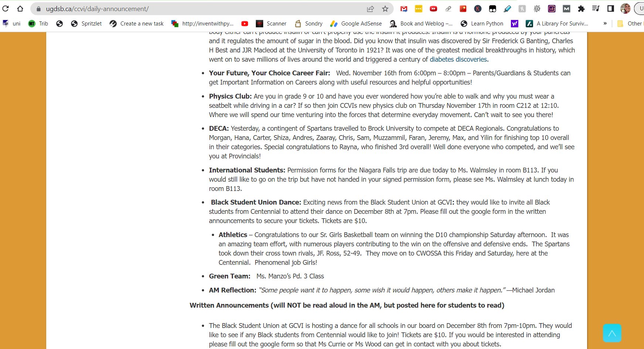
Task: Open the SQ extension icon
Action: click(x=537, y=9)
